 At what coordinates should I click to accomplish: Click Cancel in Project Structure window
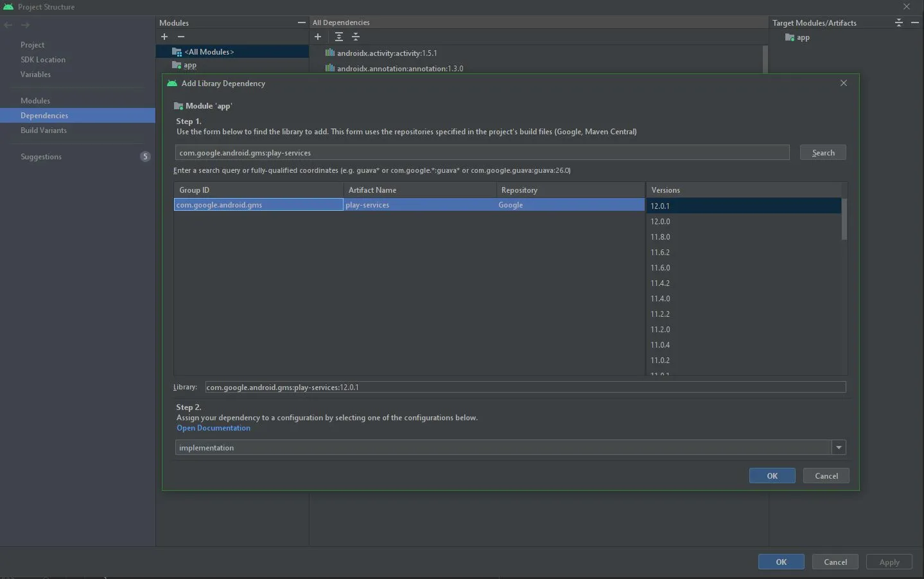[x=835, y=562]
